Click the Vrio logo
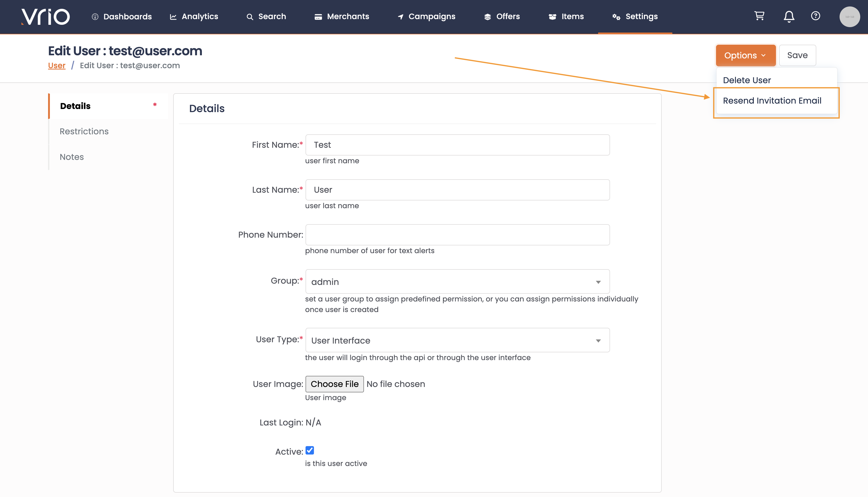Viewport: 868px width, 497px height. (45, 16)
